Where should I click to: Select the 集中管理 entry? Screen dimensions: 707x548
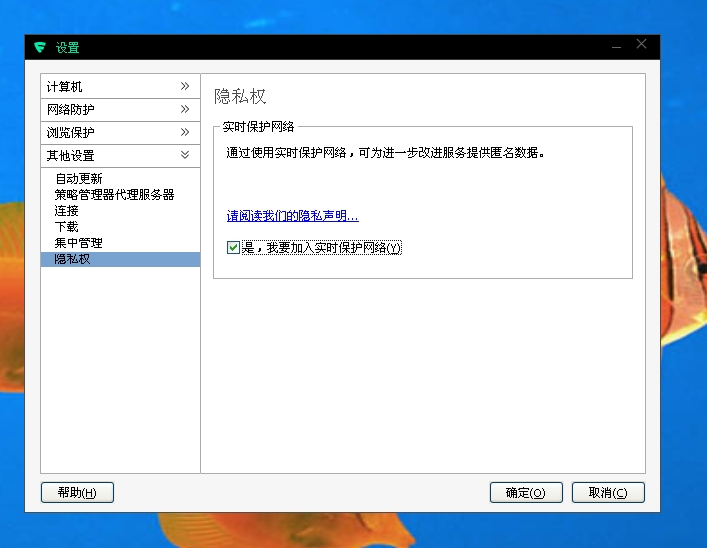(x=78, y=243)
